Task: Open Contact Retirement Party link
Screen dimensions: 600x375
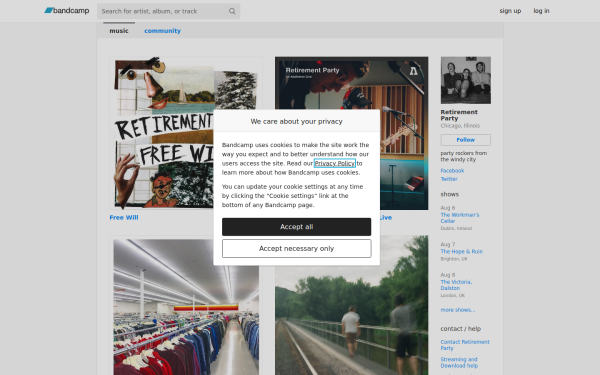Action: coord(465,345)
